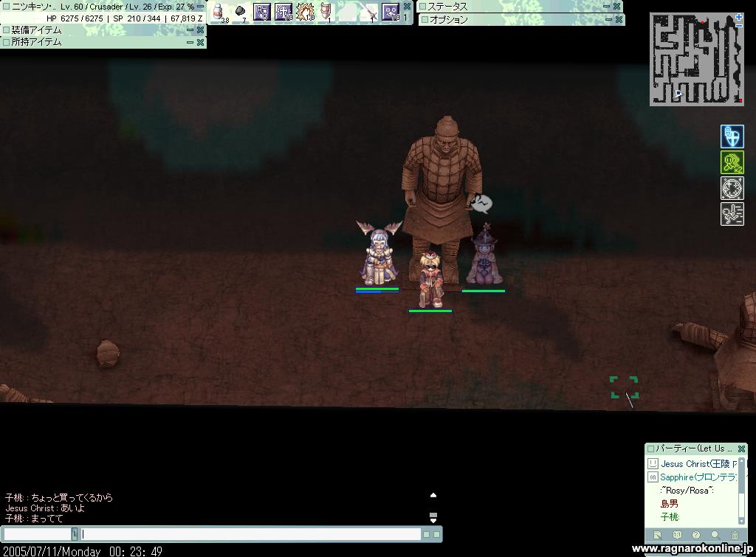756x557 pixels.
Task: Click the dungeon minimap
Action: coord(697,59)
